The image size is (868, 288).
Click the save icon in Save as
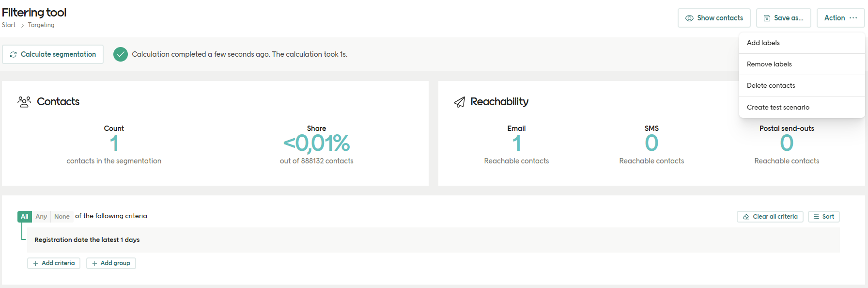click(767, 18)
